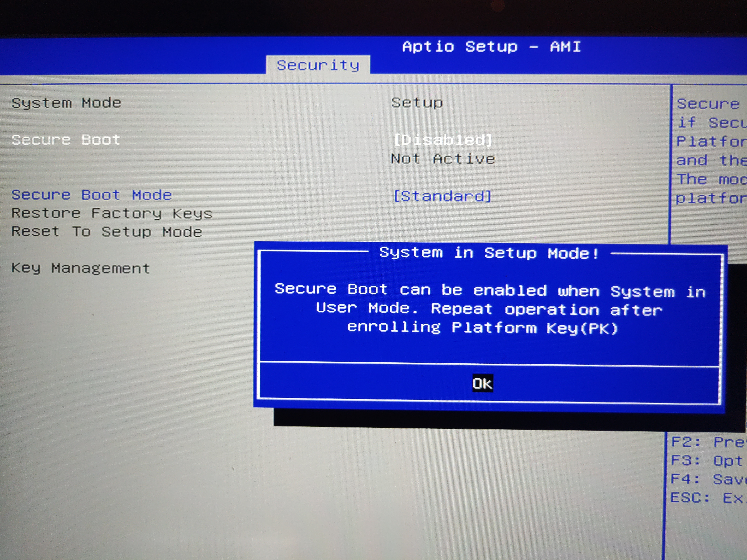Click the 'System in Setup Mode!' dialog title

coord(489,253)
